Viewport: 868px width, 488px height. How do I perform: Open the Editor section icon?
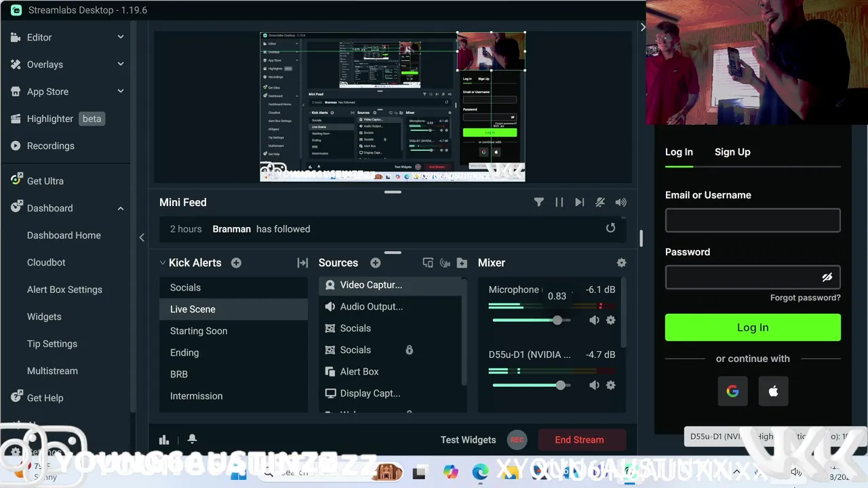coord(16,37)
